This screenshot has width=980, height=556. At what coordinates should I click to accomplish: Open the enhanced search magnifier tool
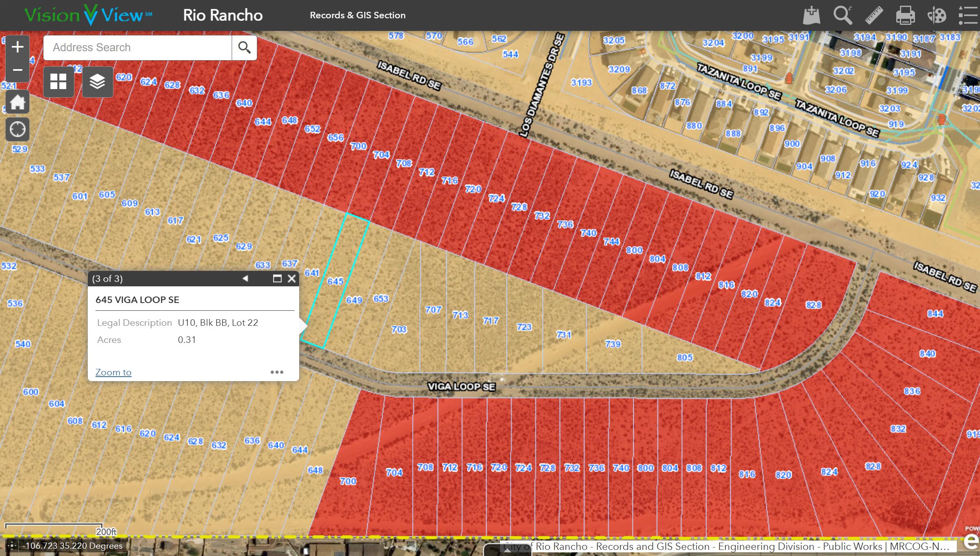tap(843, 15)
